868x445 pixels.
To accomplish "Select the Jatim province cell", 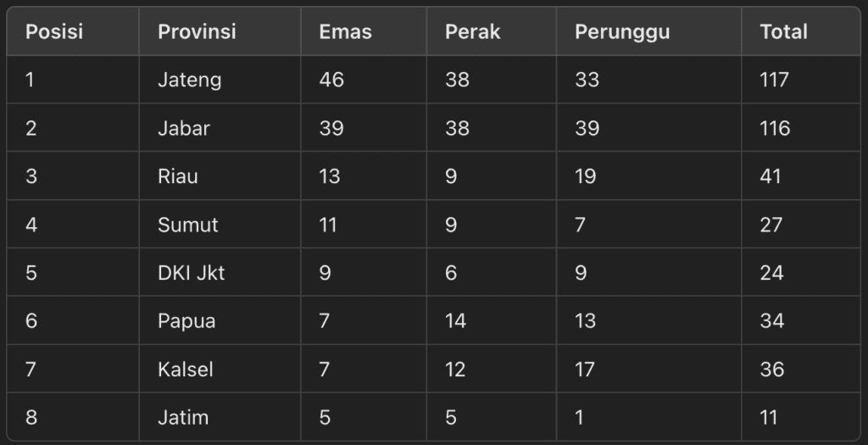I will pyautogui.click(x=182, y=418).
